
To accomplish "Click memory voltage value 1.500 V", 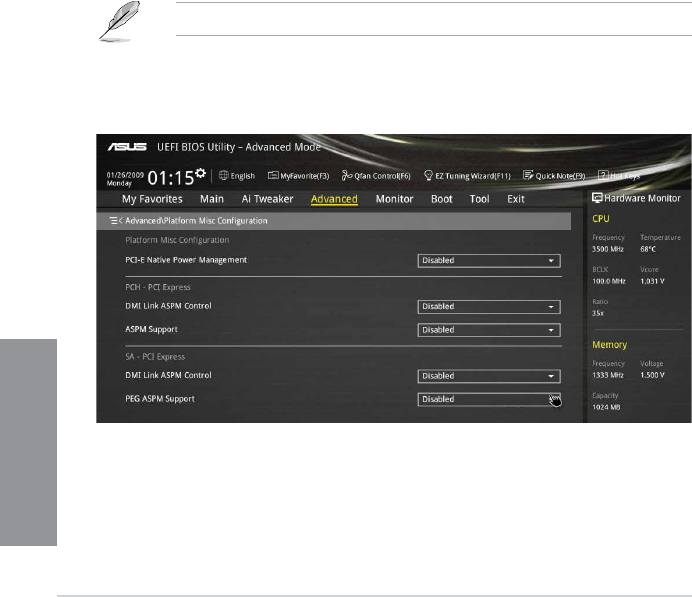I will pyautogui.click(x=652, y=375).
